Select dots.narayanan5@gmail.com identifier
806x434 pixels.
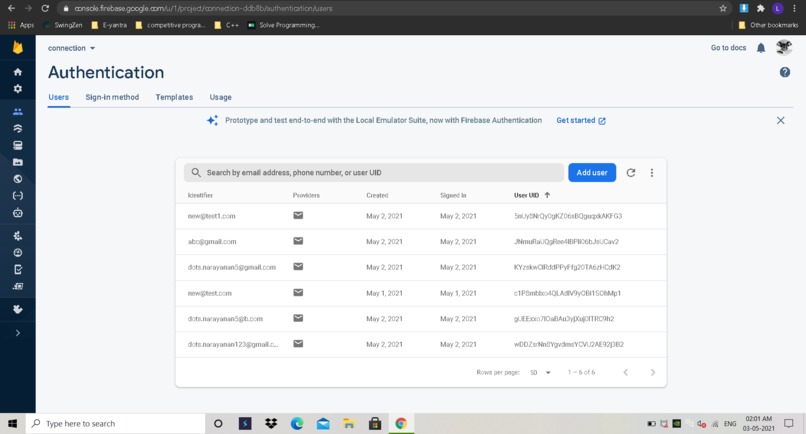tap(231, 267)
